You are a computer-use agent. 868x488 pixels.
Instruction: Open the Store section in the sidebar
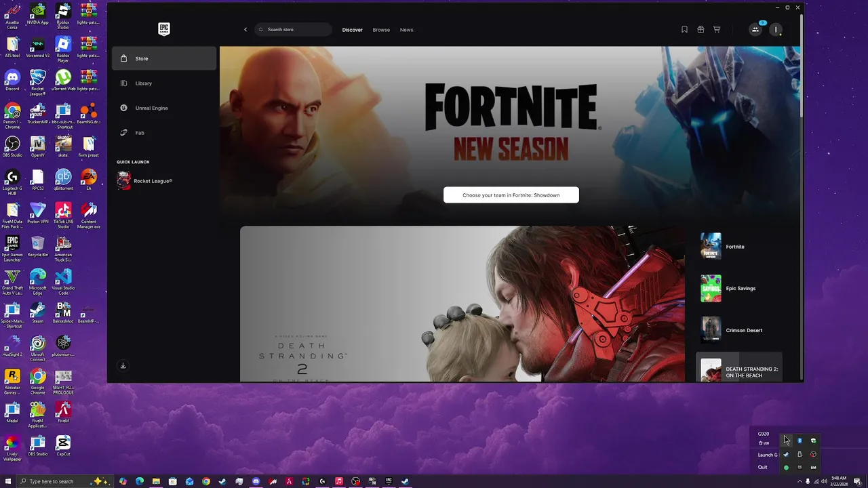(164, 58)
